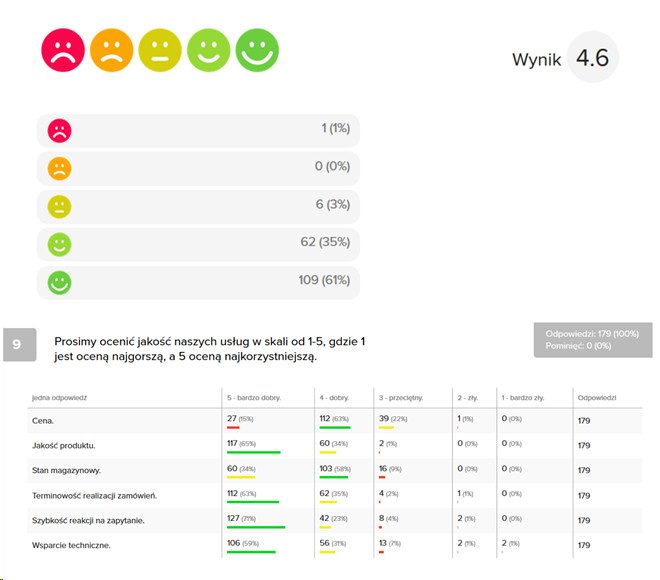
Task: Click yellow bar under 39 (22%)
Action: tap(386, 428)
